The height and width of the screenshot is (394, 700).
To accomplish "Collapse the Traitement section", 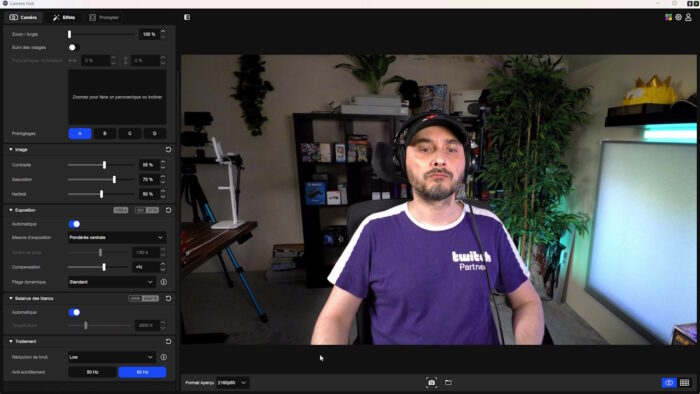I will point(11,341).
